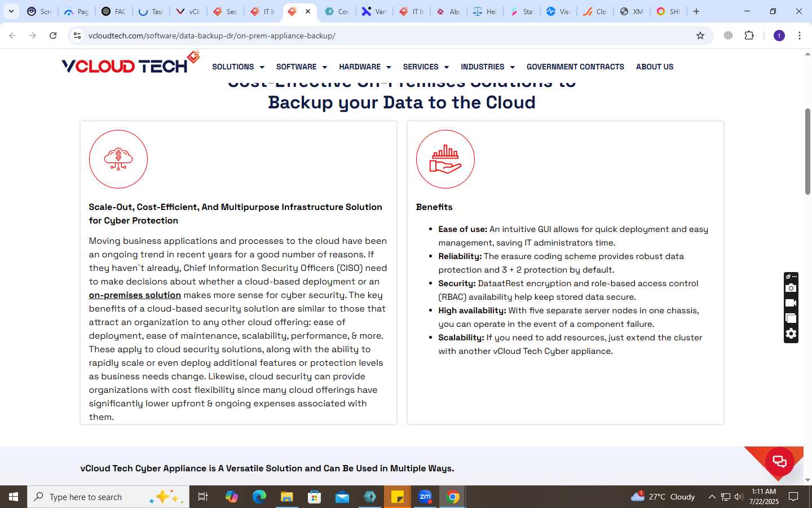Open the Industries dropdown menu
This screenshot has height=508, width=812.
(488, 67)
